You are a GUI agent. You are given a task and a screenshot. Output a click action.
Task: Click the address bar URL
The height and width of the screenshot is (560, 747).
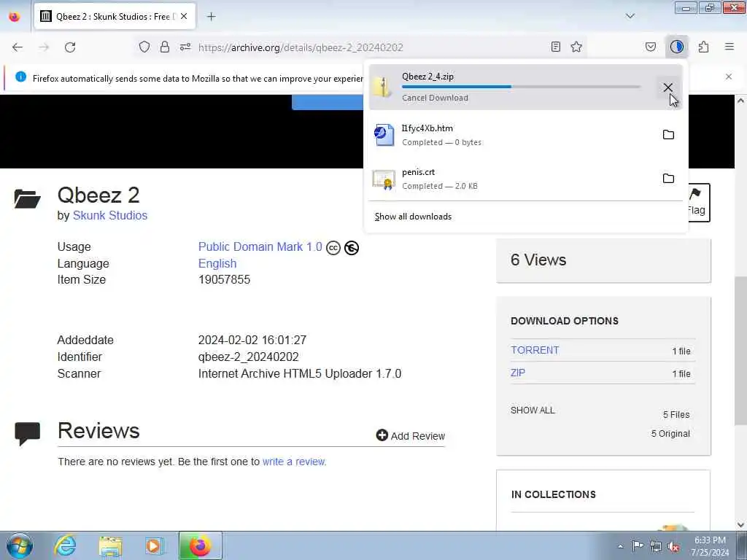point(301,47)
